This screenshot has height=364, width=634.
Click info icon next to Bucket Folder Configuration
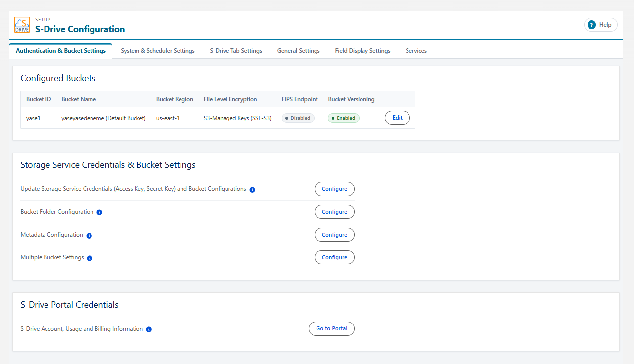pos(99,212)
